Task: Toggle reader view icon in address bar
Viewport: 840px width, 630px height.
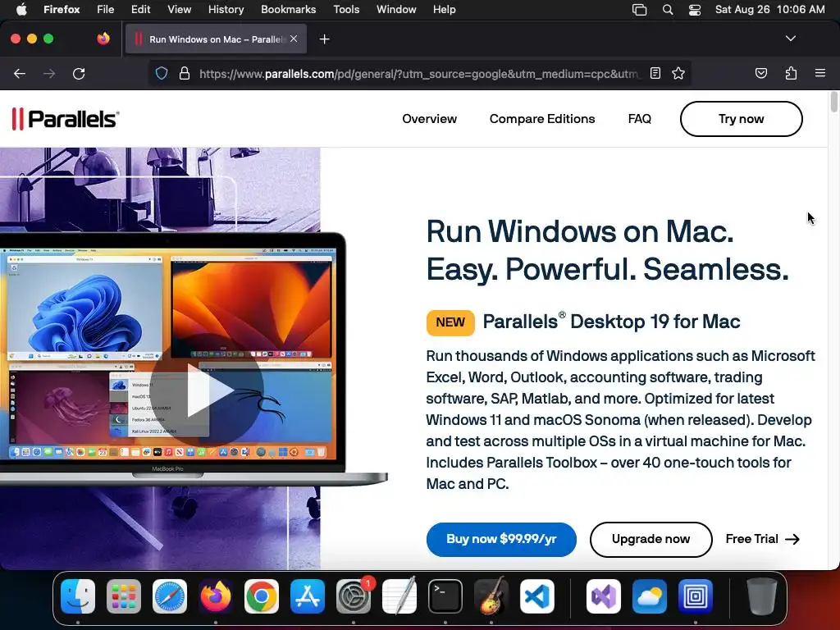Action: tap(655, 73)
